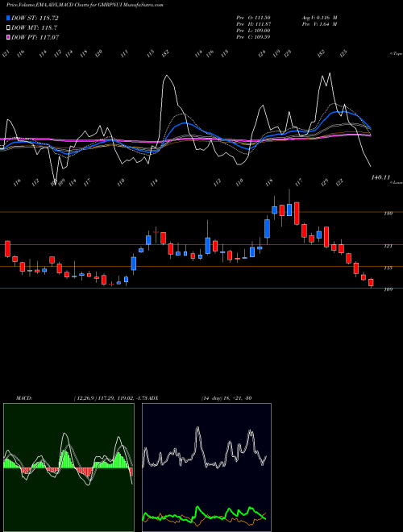This screenshot has height=532, width=403.
Task: Click the 'Pre L: 109.00' value
Action: click(253, 31)
